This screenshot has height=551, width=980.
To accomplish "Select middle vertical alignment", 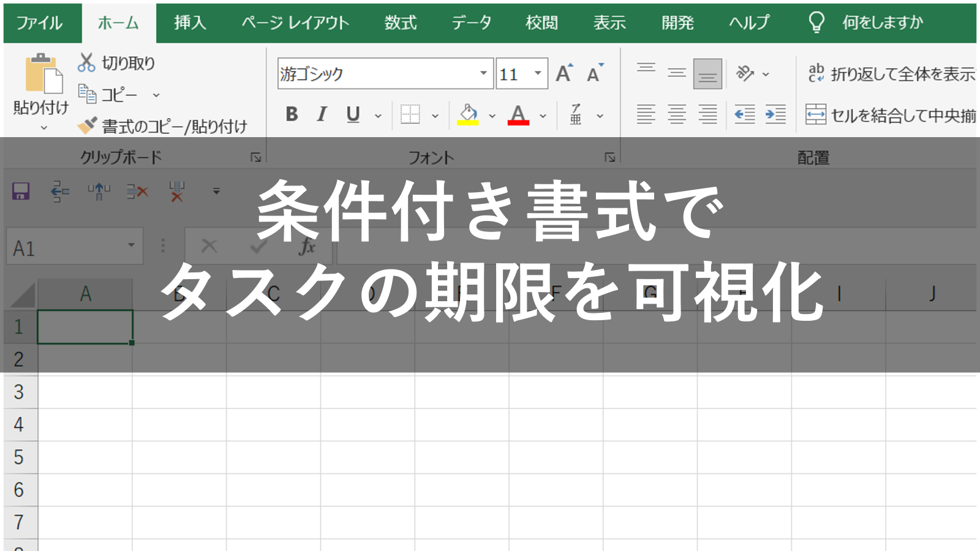I will pyautogui.click(x=677, y=73).
